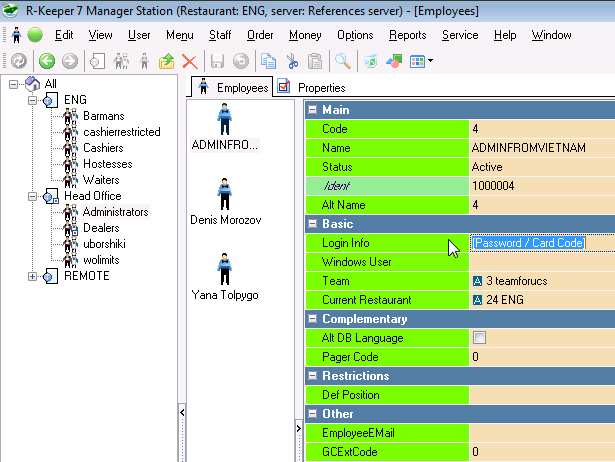615x462 pixels.
Task: Click the floppy disk save icon
Action: [217, 61]
